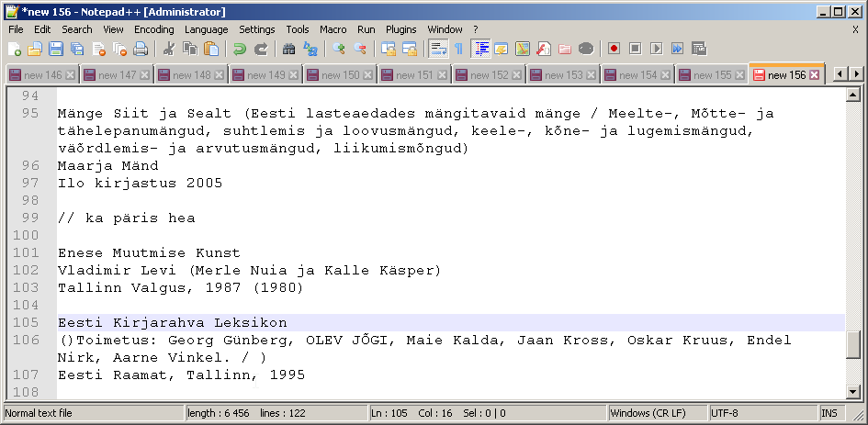Close current document via the toolbar Close icon
The width and height of the screenshot is (868, 425).
point(98,49)
